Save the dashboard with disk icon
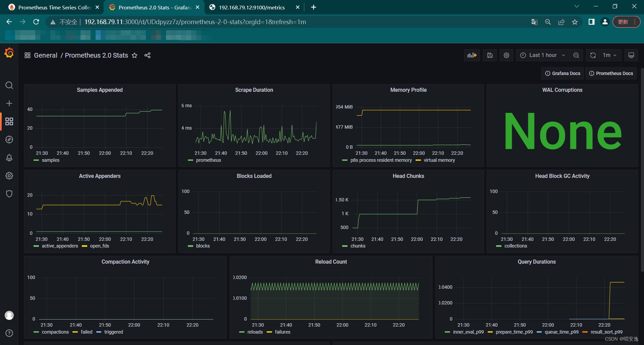 tap(490, 55)
